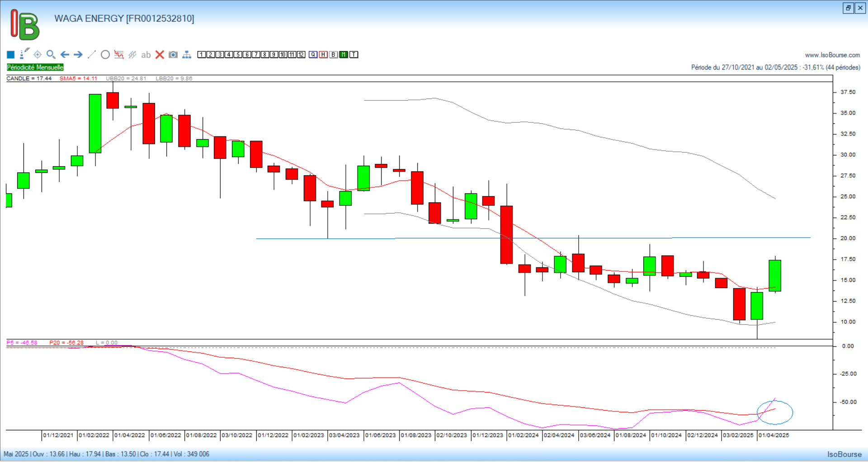This screenshot has width=868, height=462.
Task: Click the blue horizontal line at 20.00
Action: tap(533, 238)
